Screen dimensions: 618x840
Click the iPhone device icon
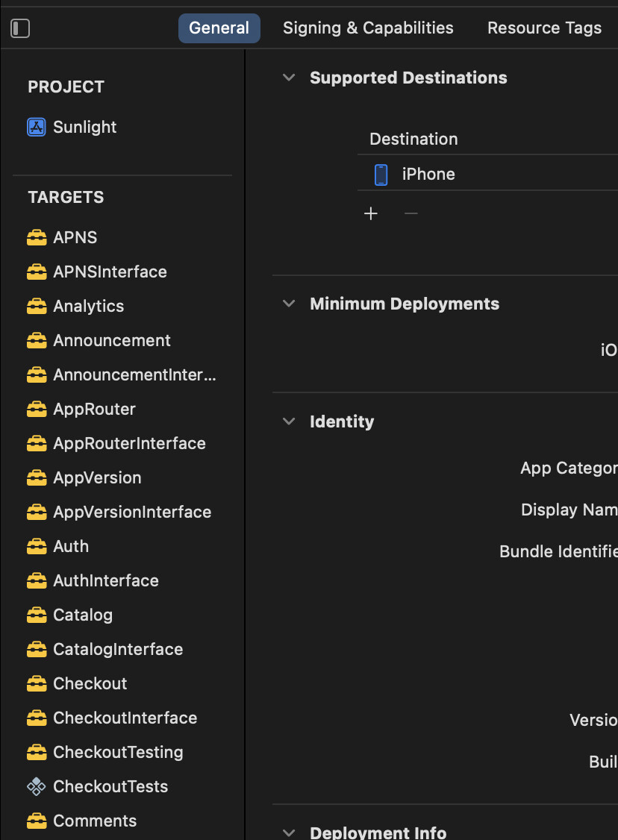tap(381, 175)
